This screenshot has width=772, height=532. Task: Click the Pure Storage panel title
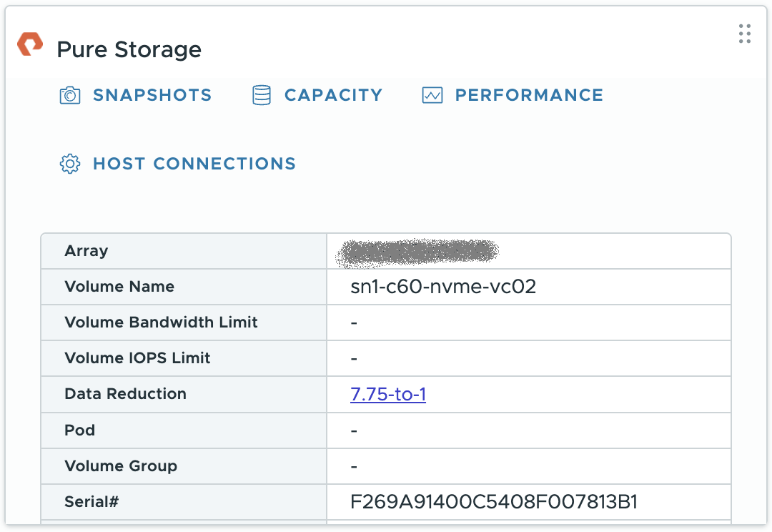129,49
